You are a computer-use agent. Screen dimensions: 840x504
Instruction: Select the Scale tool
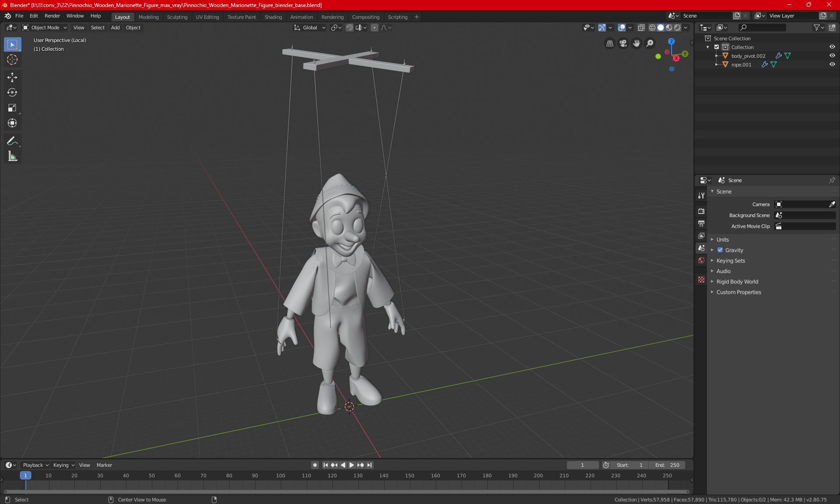pos(12,108)
